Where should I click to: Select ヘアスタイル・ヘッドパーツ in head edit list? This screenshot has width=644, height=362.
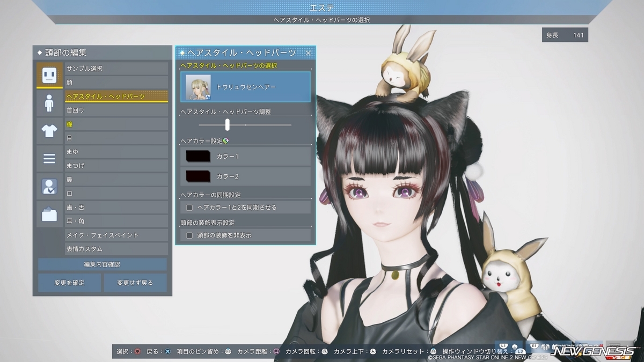tap(116, 97)
